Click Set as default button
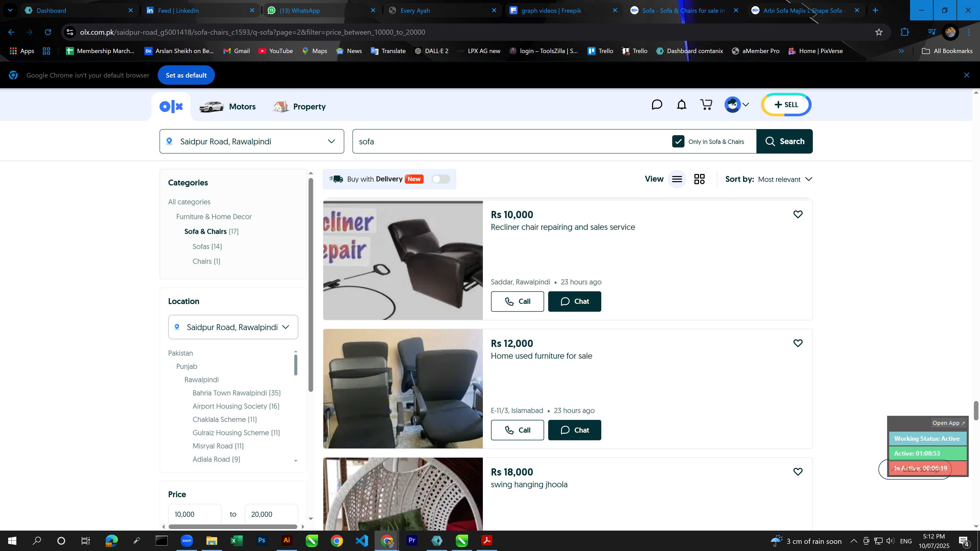980x551 pixels. 186,75
